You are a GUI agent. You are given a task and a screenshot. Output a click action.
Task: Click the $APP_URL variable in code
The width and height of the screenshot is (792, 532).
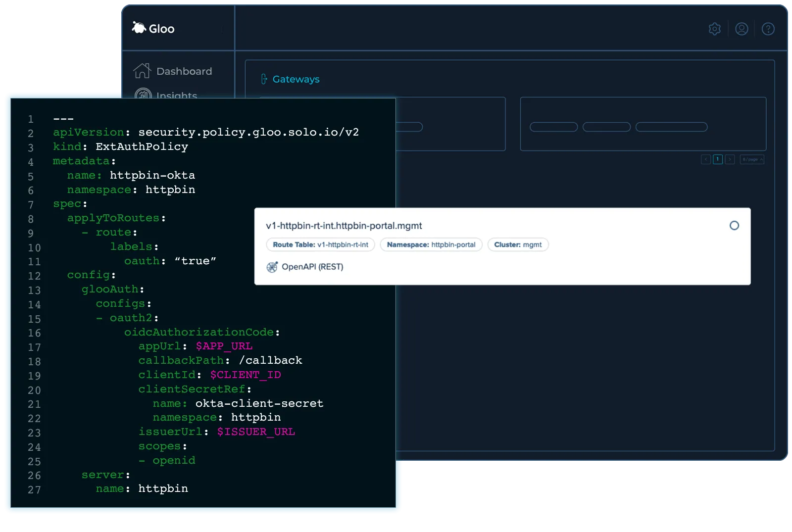(224, 346)
